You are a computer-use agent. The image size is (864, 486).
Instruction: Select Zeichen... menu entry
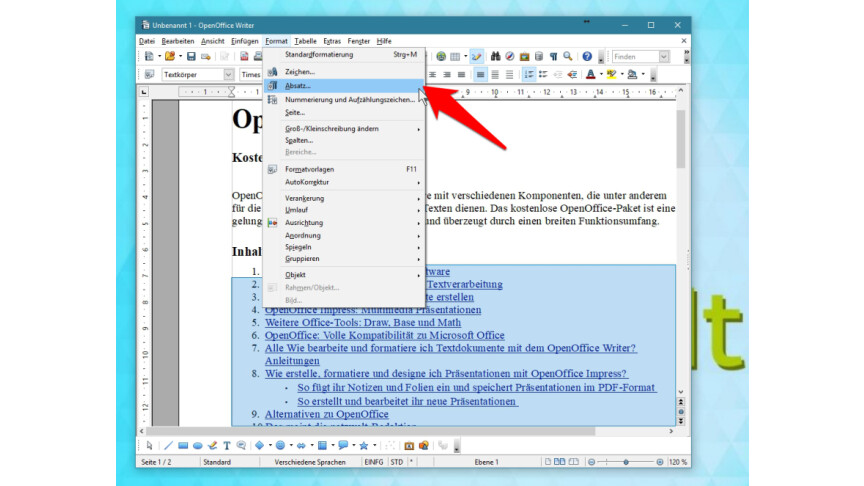point(344,72)
